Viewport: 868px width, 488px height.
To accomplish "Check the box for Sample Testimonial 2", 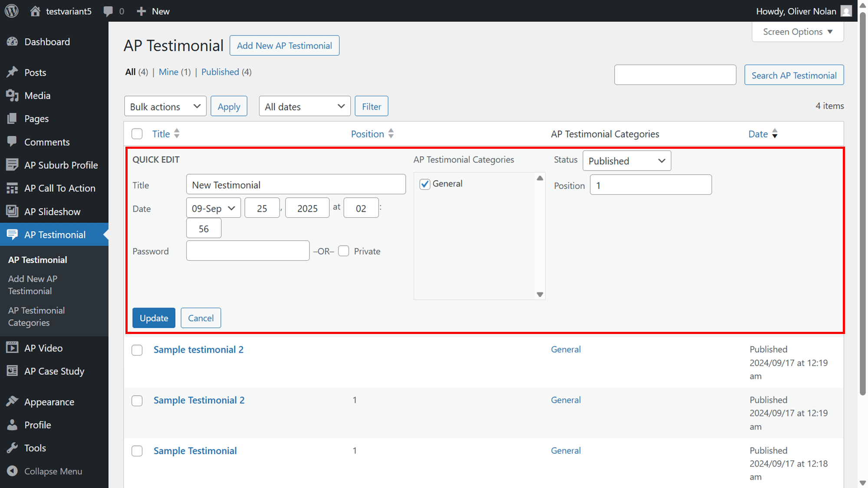I will [x=137, y=400].
